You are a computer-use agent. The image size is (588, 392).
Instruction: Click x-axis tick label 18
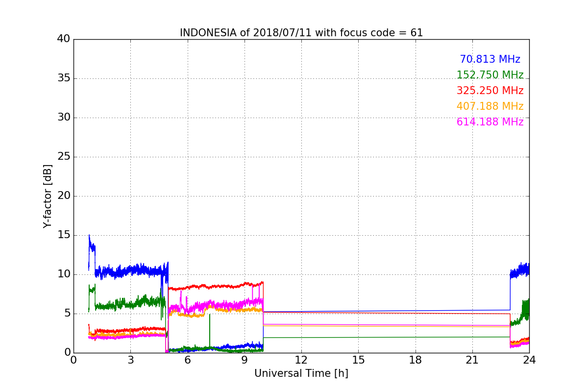(x=416, y=360)
